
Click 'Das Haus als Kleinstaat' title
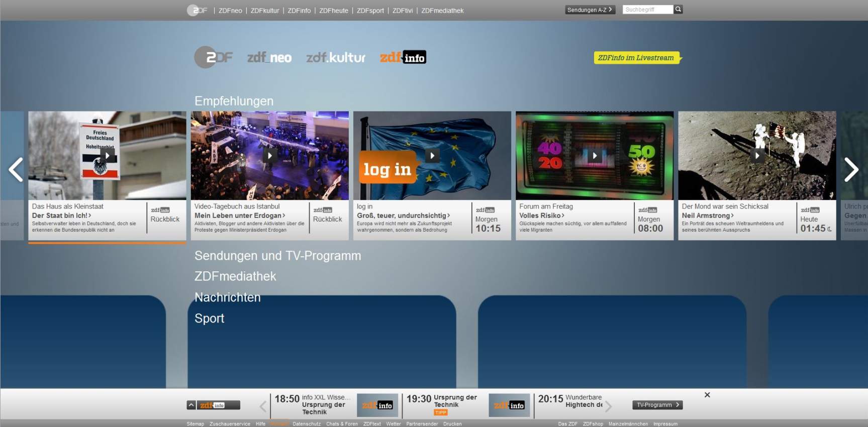(x=68, y=206)
